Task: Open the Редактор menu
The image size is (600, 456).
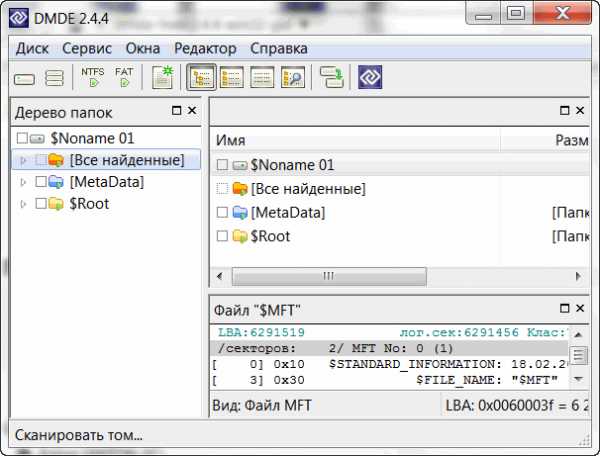Action: pos(205,49)
